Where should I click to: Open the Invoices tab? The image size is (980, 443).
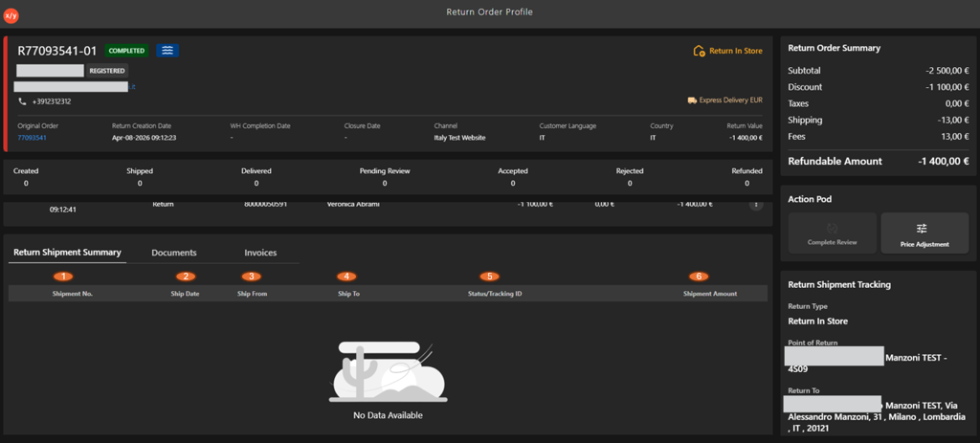[260, 253]
